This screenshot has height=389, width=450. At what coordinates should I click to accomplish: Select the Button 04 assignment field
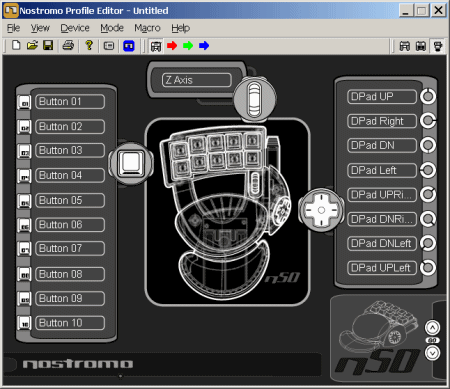point(70,175)
